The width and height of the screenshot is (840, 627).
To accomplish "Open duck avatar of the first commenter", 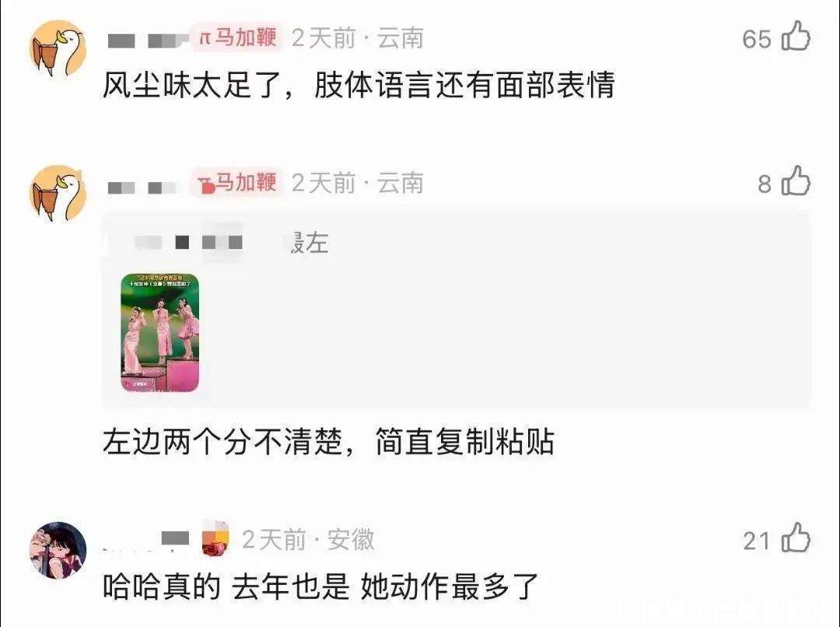I will pos(58,49).
